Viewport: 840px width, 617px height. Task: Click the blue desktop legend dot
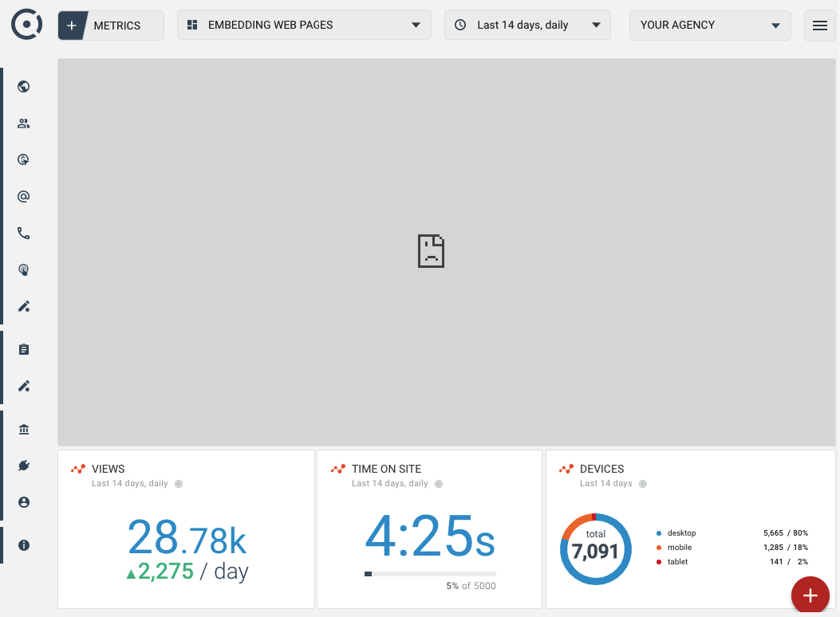(x=659, y=533)
